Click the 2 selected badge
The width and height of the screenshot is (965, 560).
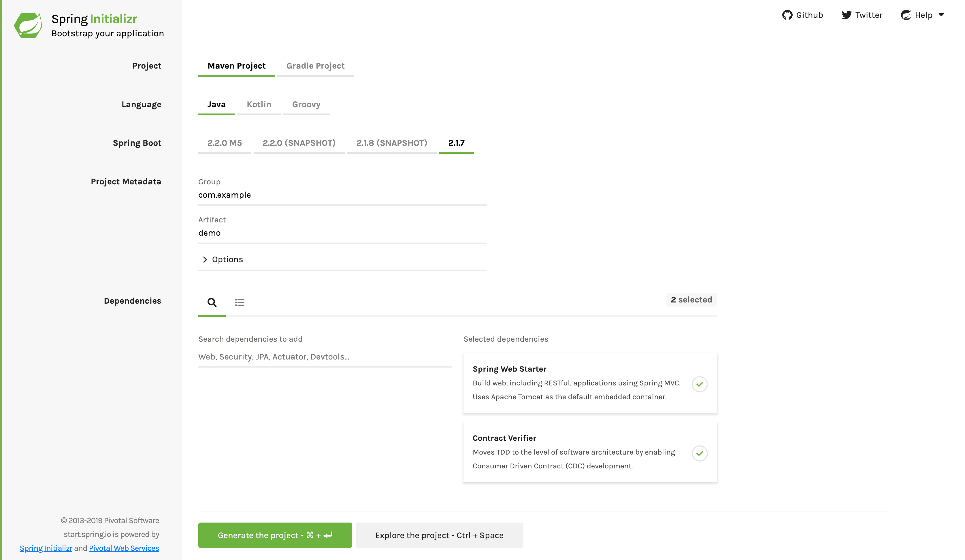691,300
